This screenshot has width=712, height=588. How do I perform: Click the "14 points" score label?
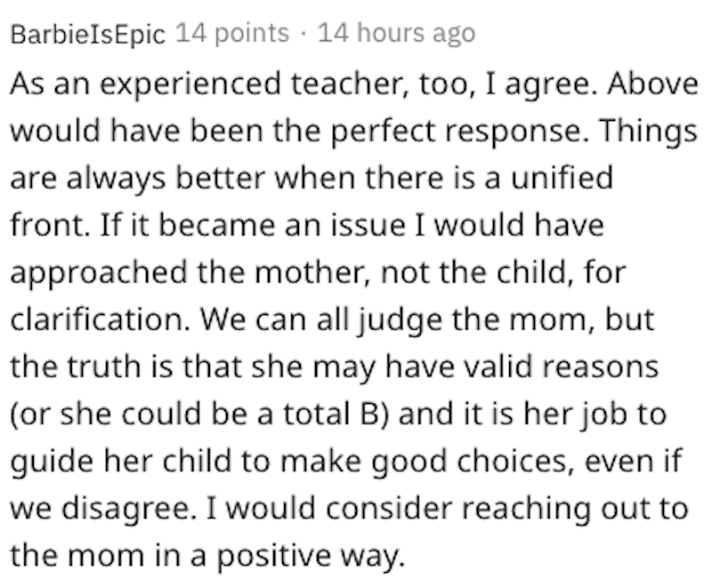(232, 34)
